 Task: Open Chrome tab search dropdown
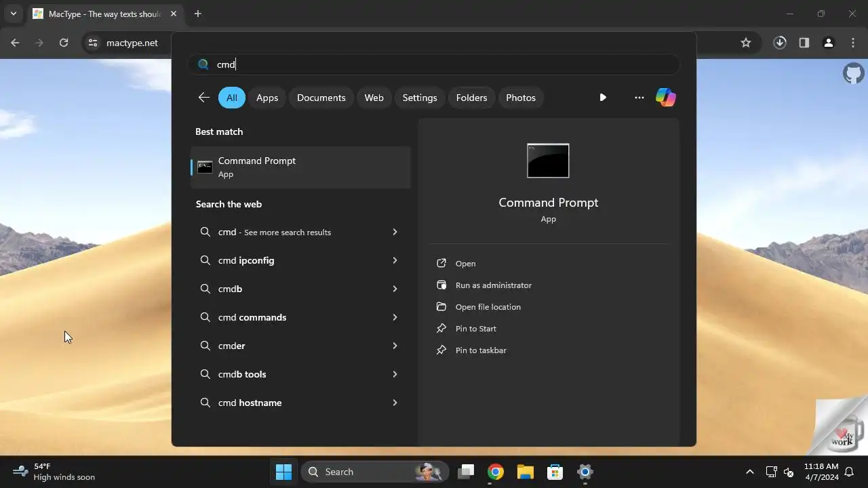13,14
